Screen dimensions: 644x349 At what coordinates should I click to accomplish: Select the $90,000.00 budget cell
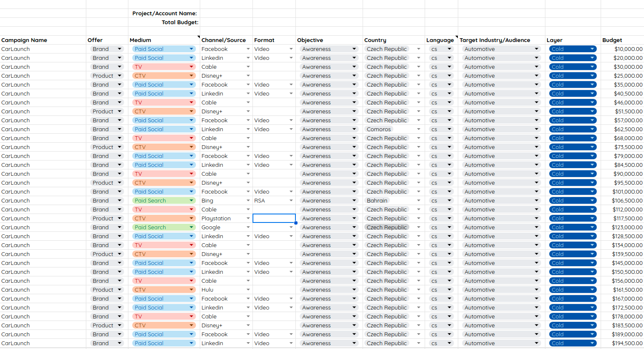[x=622, y=174]
